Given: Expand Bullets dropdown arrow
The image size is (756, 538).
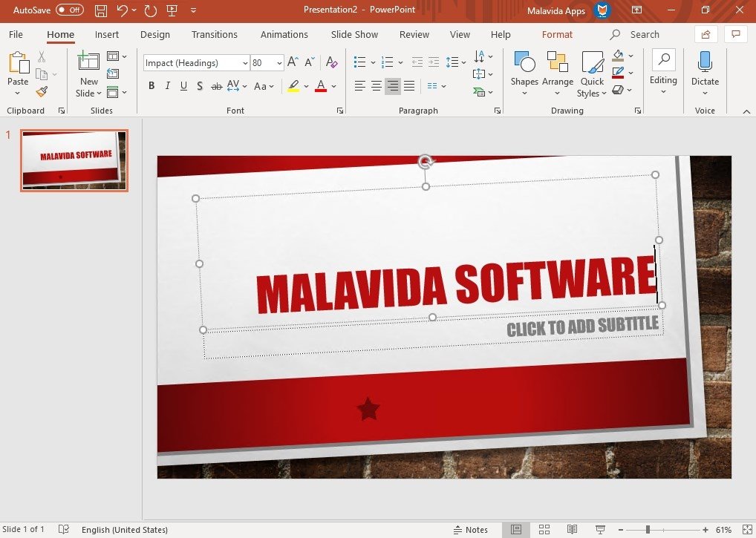Looking at the screenshot, I should coord(373,62).
